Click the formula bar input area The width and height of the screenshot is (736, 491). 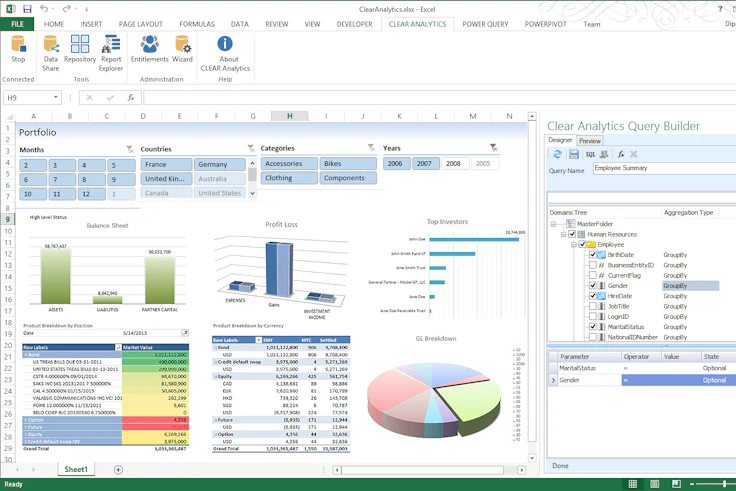(x=439, y=98)
